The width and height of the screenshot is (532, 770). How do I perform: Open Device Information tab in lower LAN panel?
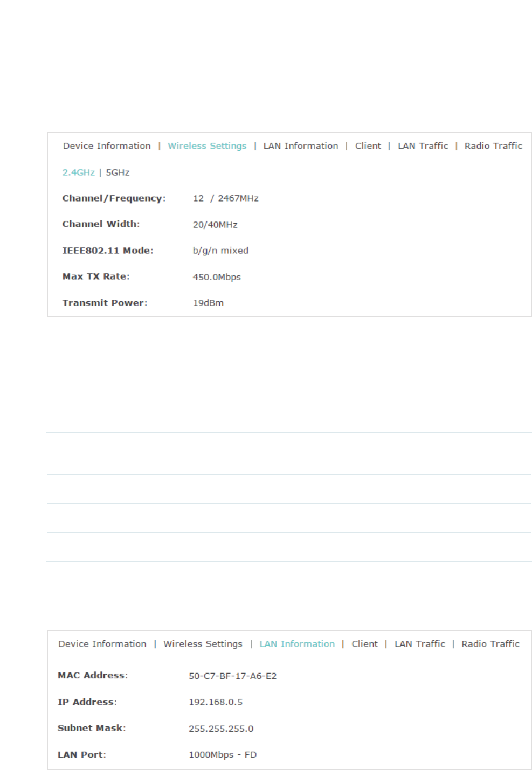pos(102,644)
